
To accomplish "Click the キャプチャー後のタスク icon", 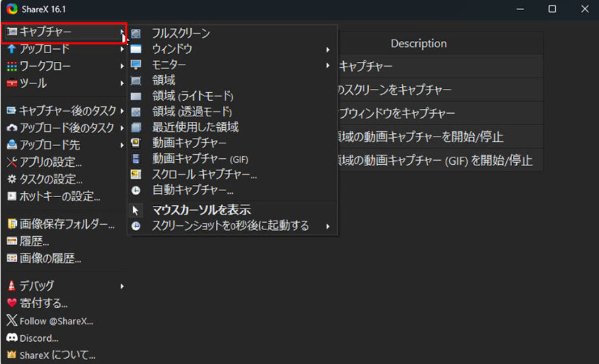I will tap(11, 111).
